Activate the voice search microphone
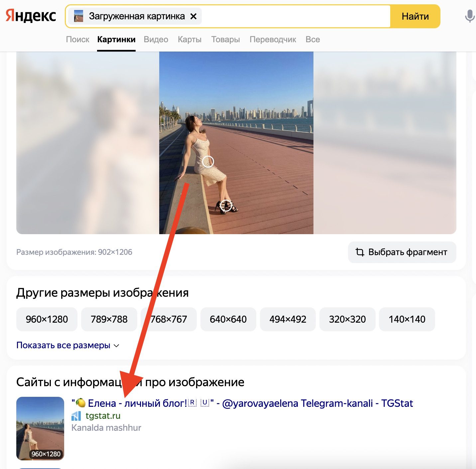 coord(469,16)
